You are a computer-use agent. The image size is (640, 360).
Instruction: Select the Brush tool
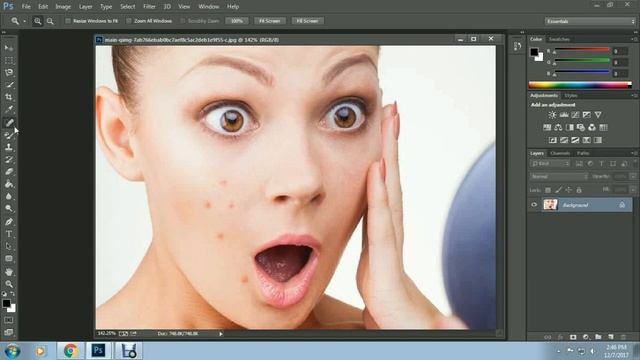click(9, 135)
